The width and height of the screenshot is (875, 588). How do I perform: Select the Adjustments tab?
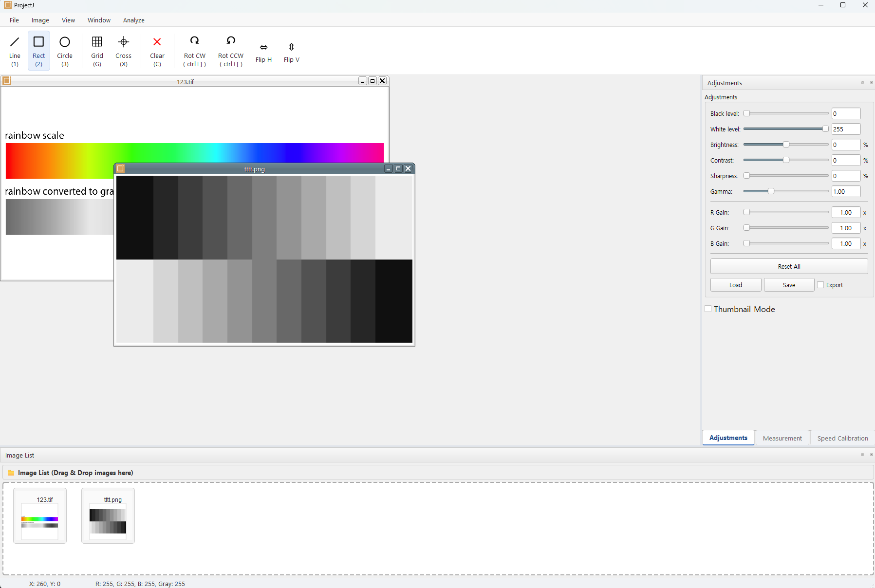pyautogui.click(x=728, y=438)
